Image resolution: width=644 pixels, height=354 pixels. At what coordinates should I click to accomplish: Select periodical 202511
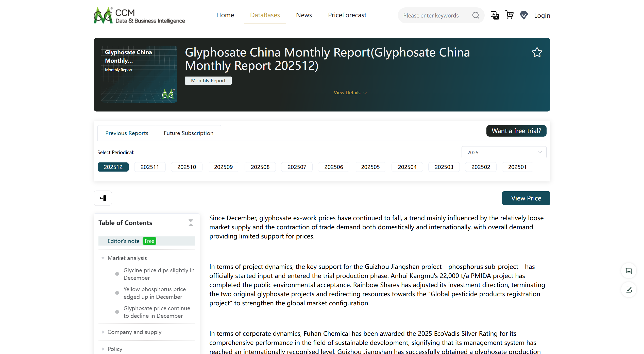(x=150, y=167)
